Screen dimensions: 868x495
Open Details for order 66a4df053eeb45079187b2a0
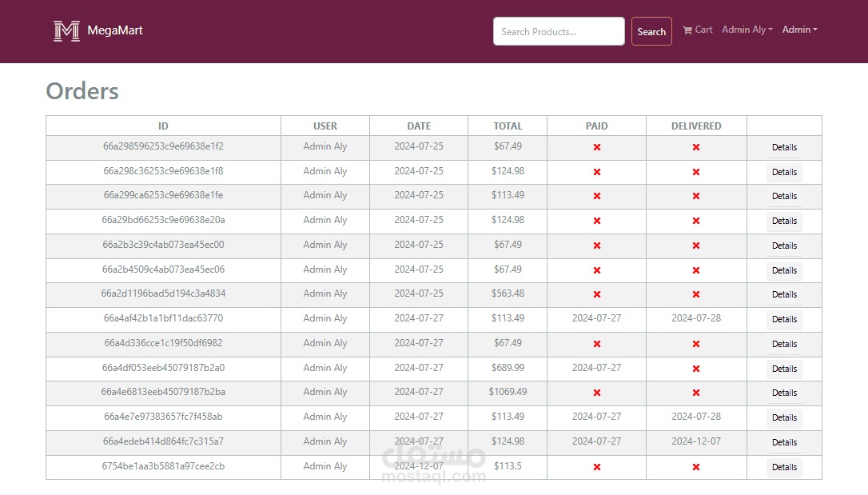tap(784, 369)
